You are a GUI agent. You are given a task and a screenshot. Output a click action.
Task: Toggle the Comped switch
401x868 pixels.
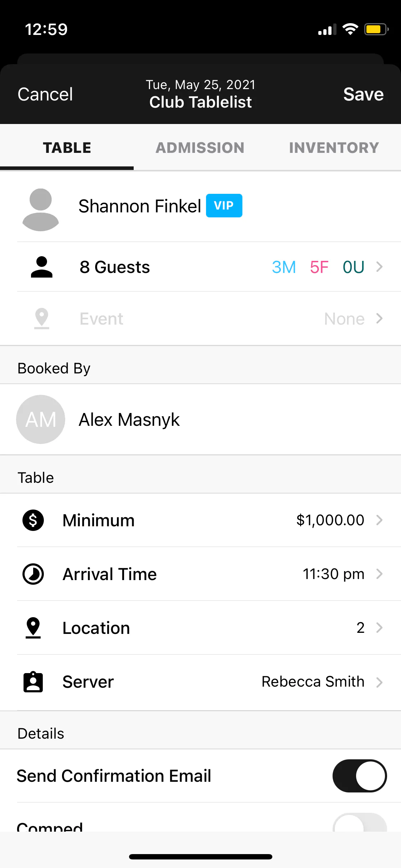359,824
